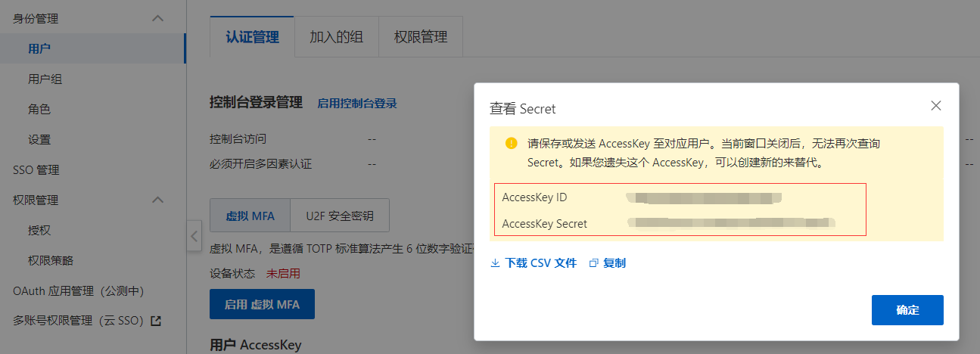Copy the AccessKey using 复制 link
The image size is (980, 354).
pos(614,263)
